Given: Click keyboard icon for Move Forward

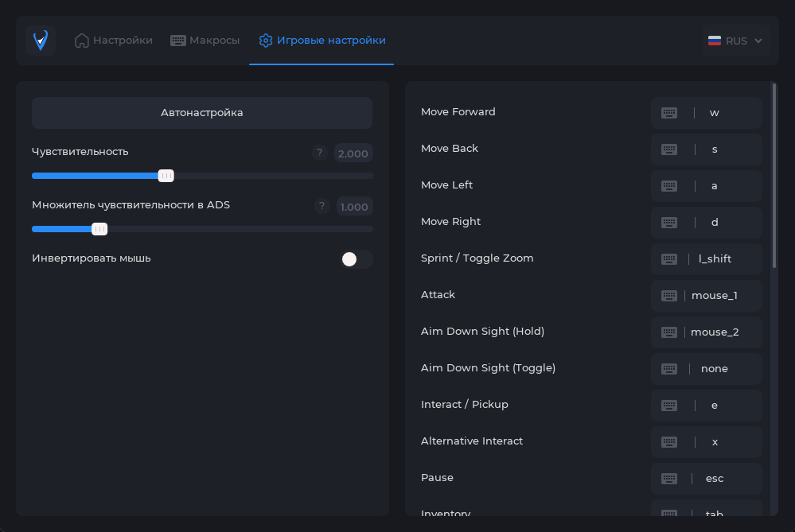Looking at the screenshot, I should (x=669, y=112).
